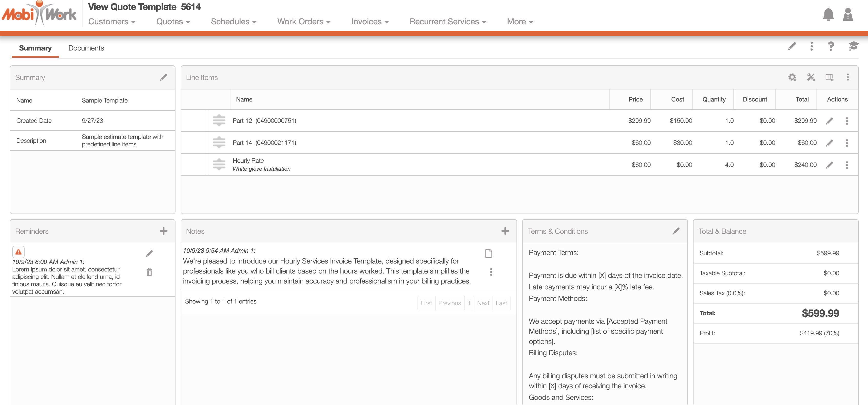Expand the More menu

520,22
